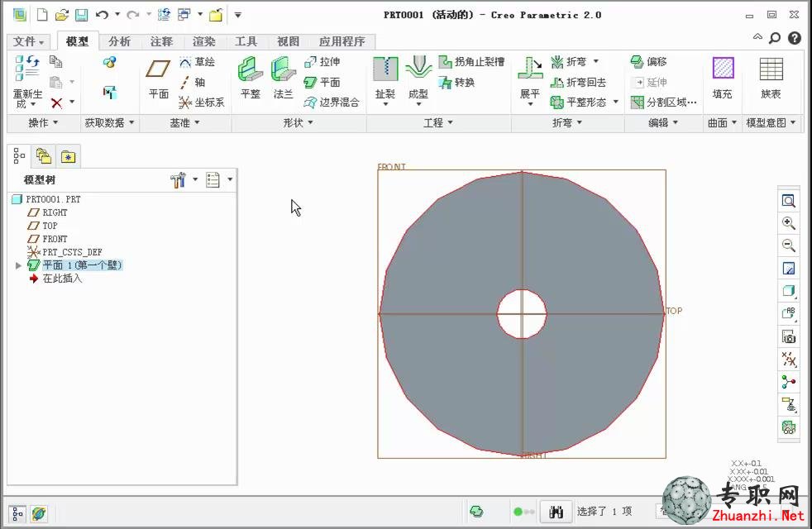Viewport: 812px width, 529px height.
Task: Open the 工程 (Engineering) group dropdown
Action: [438, 122]
